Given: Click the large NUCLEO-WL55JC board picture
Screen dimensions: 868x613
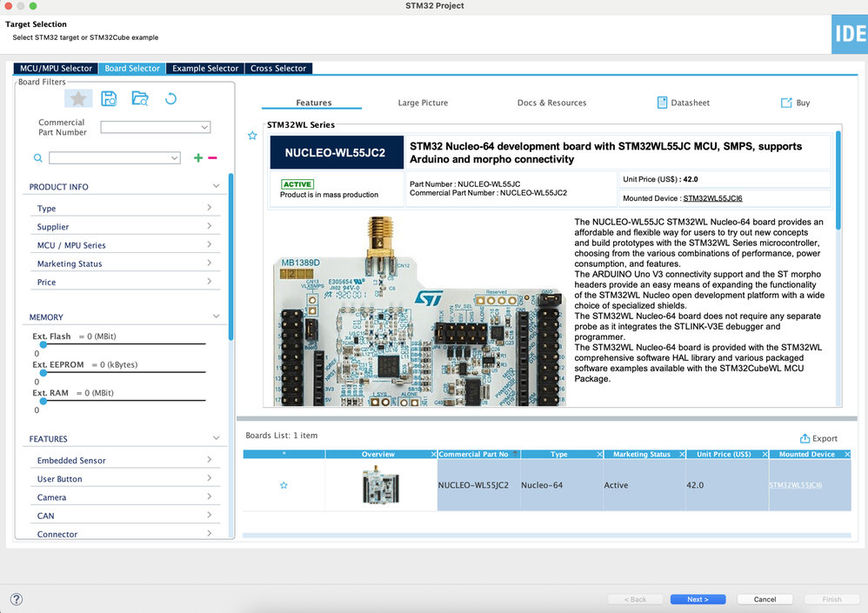Looking at the screenshot, I should 419,311.
